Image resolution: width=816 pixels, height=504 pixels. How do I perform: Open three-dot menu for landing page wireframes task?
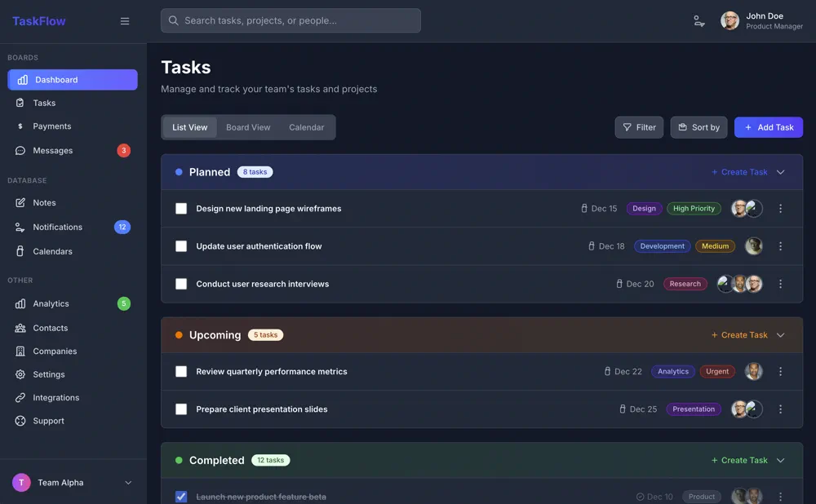pos(780,209)
